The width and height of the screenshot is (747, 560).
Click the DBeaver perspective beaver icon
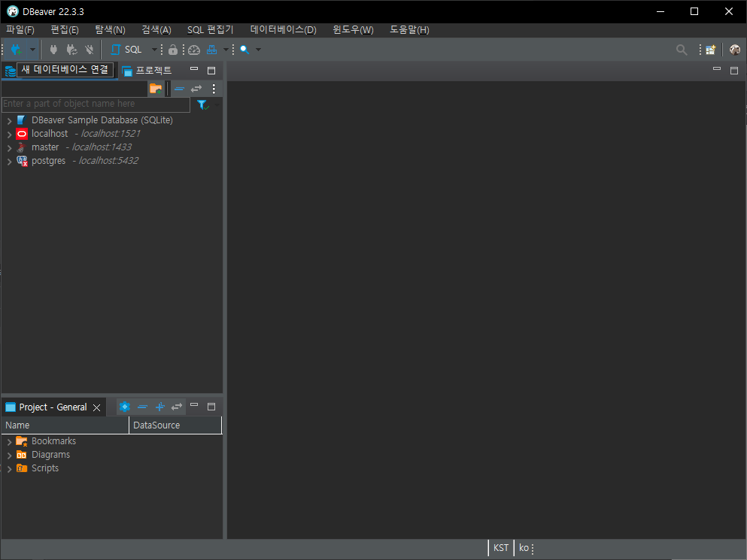pos(735,50)
